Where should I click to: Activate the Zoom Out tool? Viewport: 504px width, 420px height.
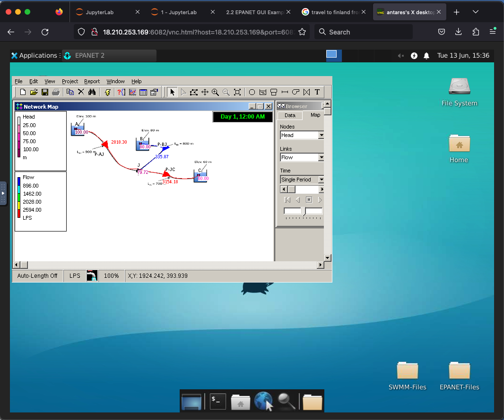click(x=226, y=92)
